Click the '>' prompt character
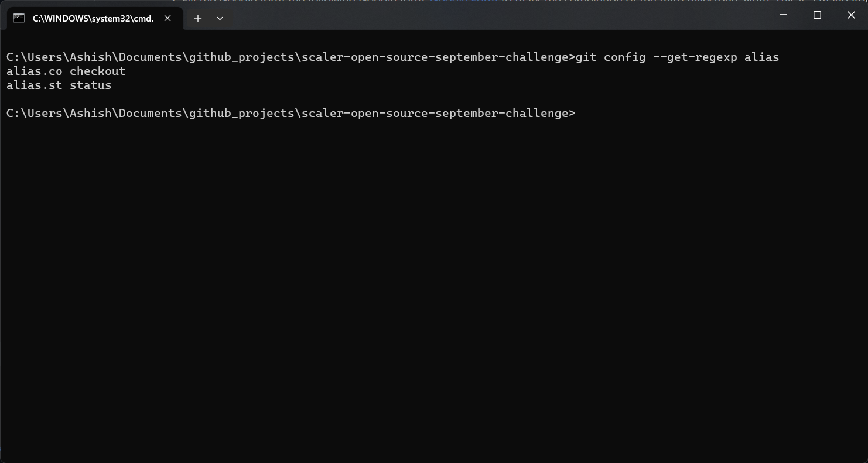 coord(572,113)
